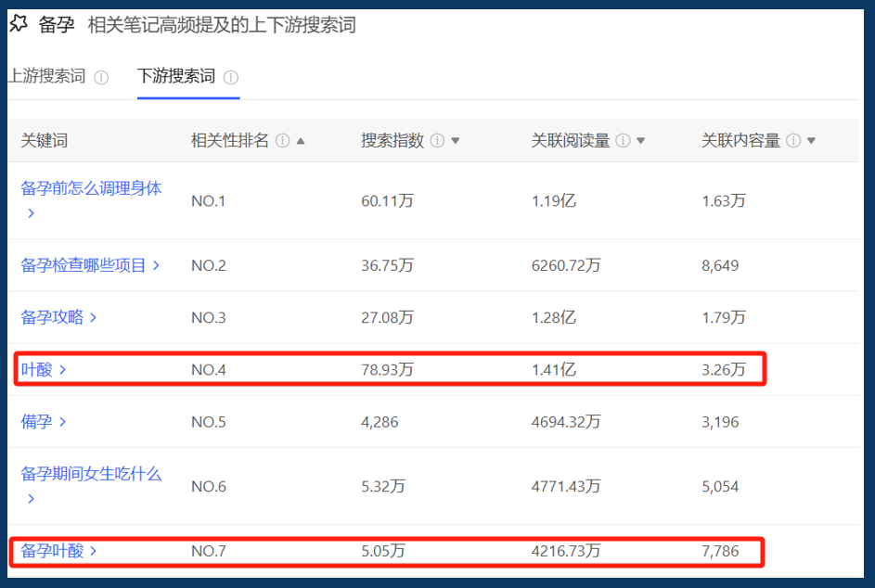The width and height of the screenshot is (875, 588).
Task: Click chevron after 备孕检查哪些项目
Action: point(156,265)
